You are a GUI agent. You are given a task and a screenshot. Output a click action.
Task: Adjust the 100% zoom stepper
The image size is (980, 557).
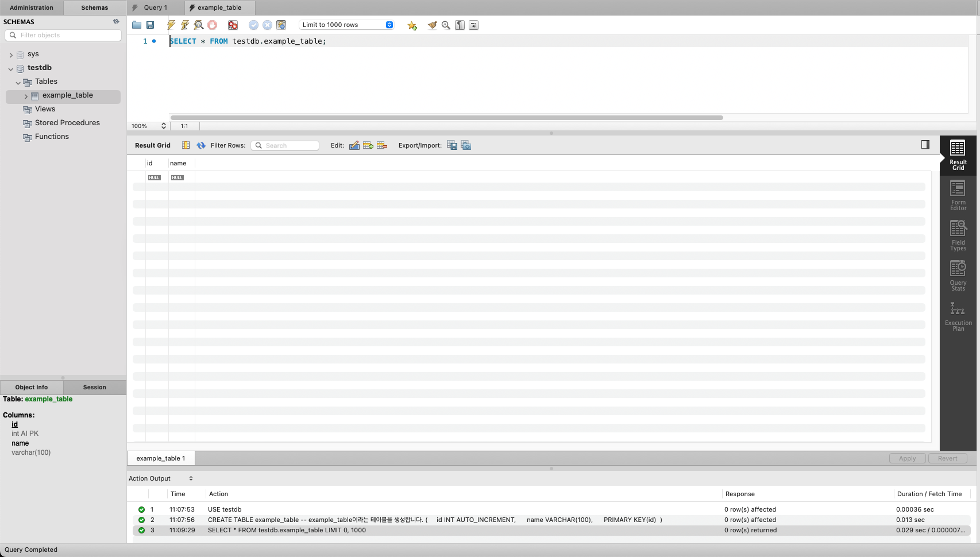[x=164, y=126]
